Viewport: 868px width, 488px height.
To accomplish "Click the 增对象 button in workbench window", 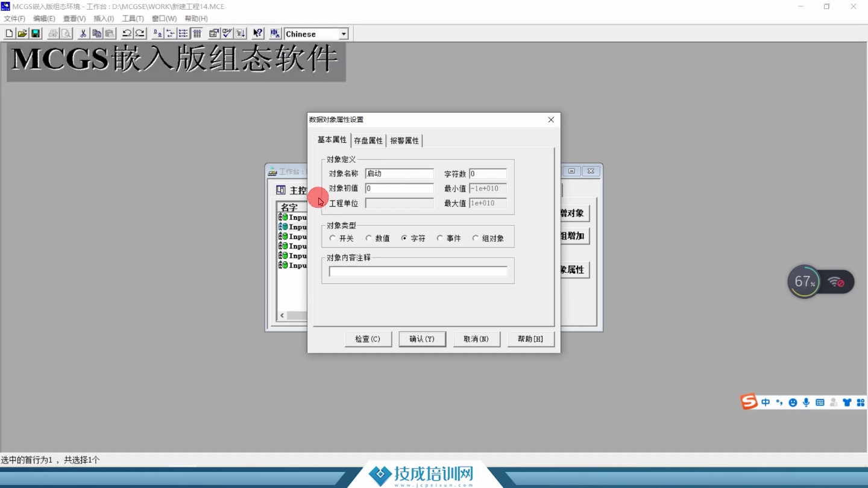I will pos(574,213).
